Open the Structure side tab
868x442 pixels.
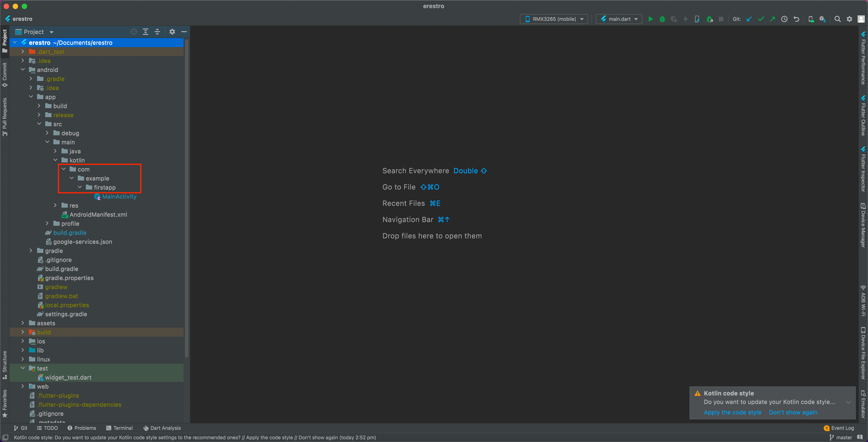(5, 365)
